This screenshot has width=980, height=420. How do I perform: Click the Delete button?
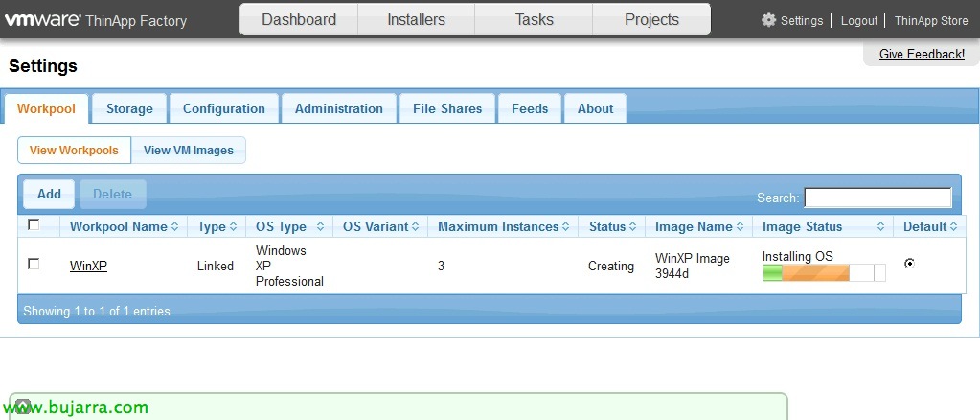112,194
